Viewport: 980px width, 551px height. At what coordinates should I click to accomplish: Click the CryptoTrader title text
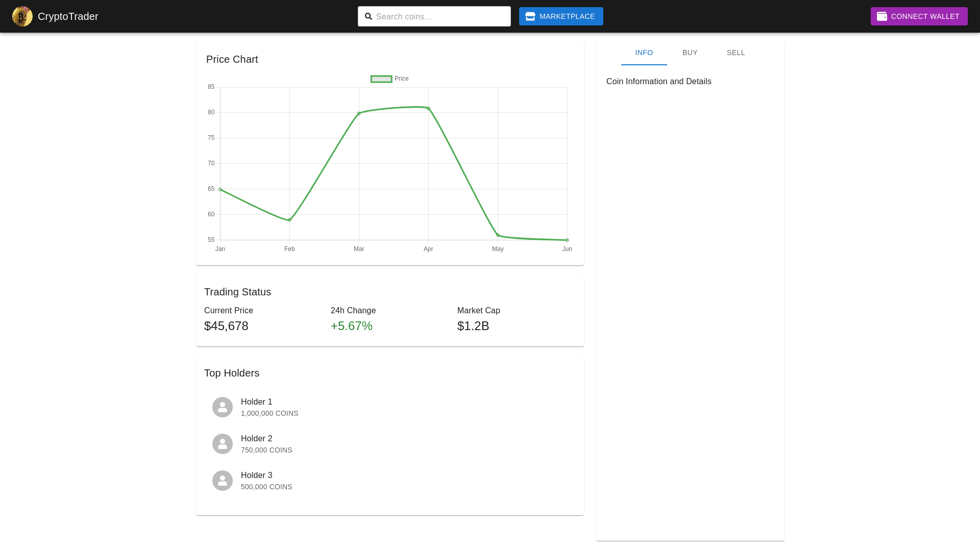[68, 16]
